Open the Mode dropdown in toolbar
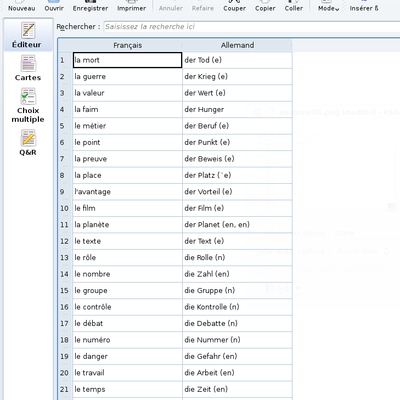 point(328,6)
